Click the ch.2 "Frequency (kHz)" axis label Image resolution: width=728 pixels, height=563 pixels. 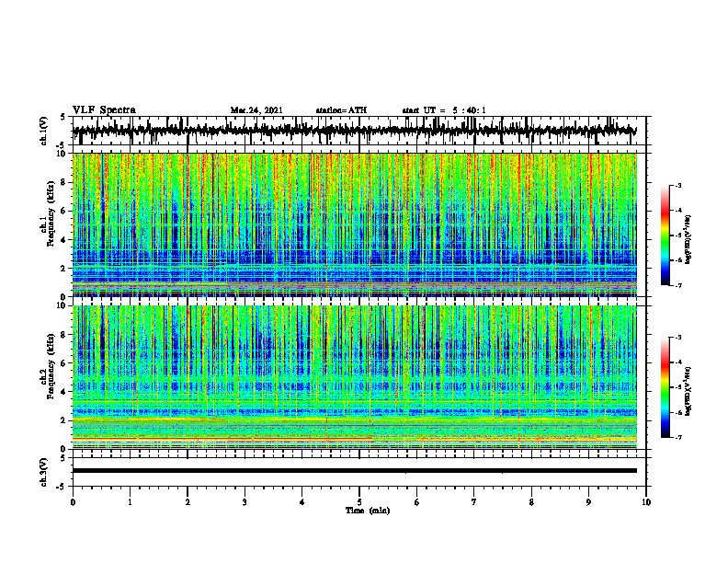coord(51,366)
